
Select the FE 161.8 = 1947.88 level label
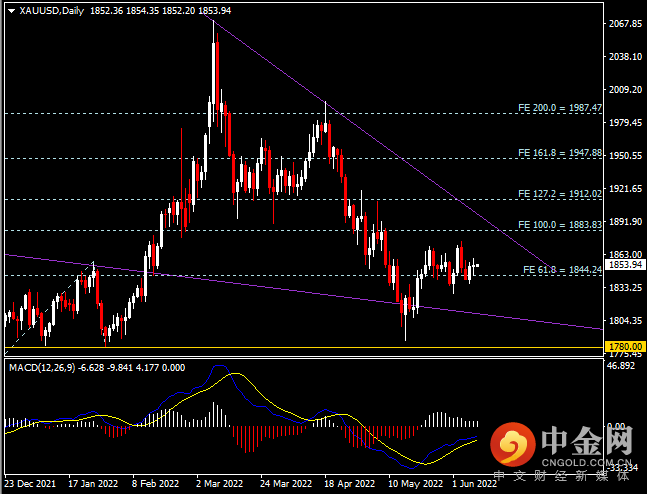pos(560,153)
